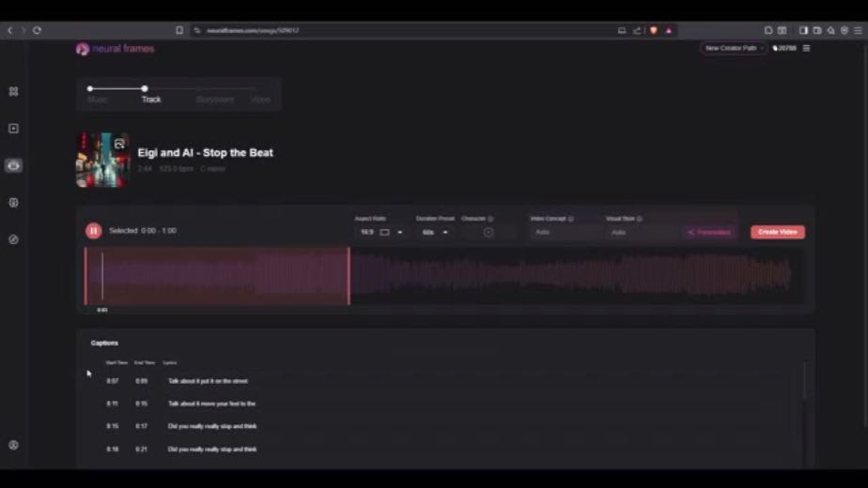Select the highlighted music video sidebar icon
Screen dimensions: 868x488
click(14, 165)
